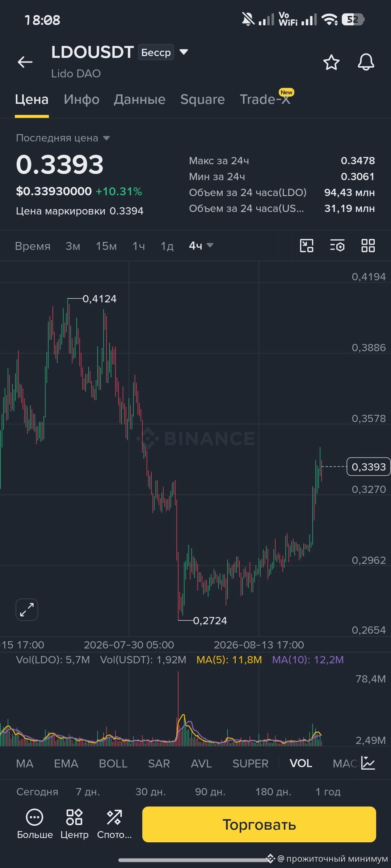Tap the Wi-Fi status icon
Viewport: 391px width, 868px height.
pyautogui.click(x=329, y=20)
